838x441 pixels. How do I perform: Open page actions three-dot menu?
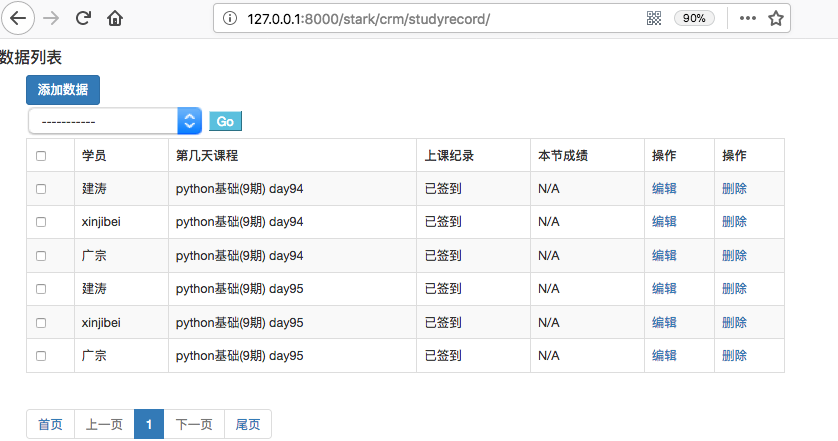[747, 18]
